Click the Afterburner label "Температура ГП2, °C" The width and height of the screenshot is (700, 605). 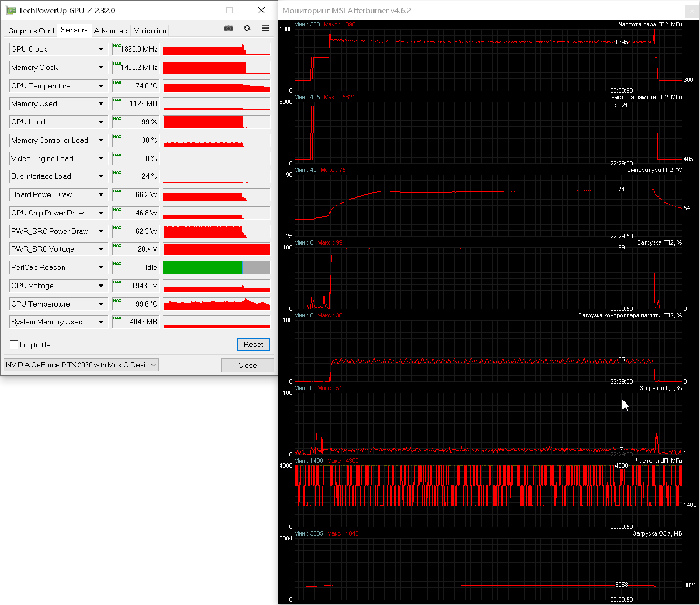(x=653, y=170)
